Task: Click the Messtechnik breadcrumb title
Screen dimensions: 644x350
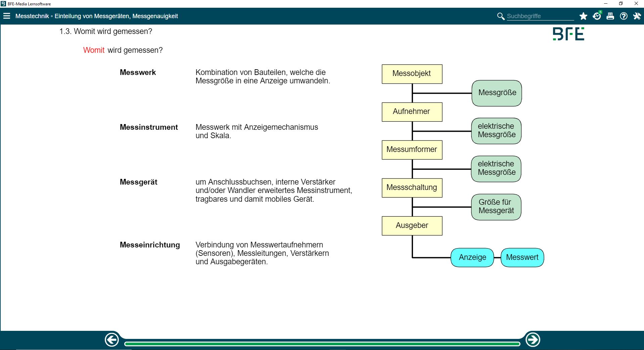Action: pyautogui.click(x=32, y=16)
